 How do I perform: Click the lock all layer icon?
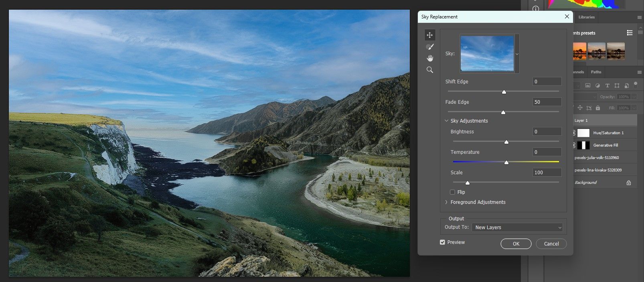(x=598, y=108)
